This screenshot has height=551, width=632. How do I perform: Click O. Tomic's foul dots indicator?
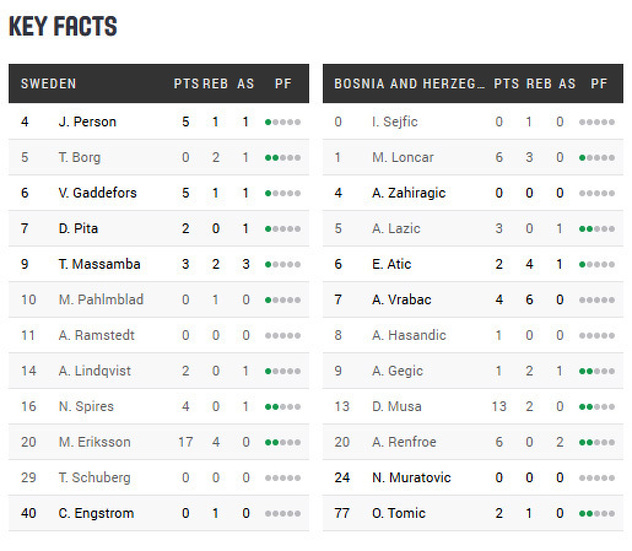pos(597,514)
